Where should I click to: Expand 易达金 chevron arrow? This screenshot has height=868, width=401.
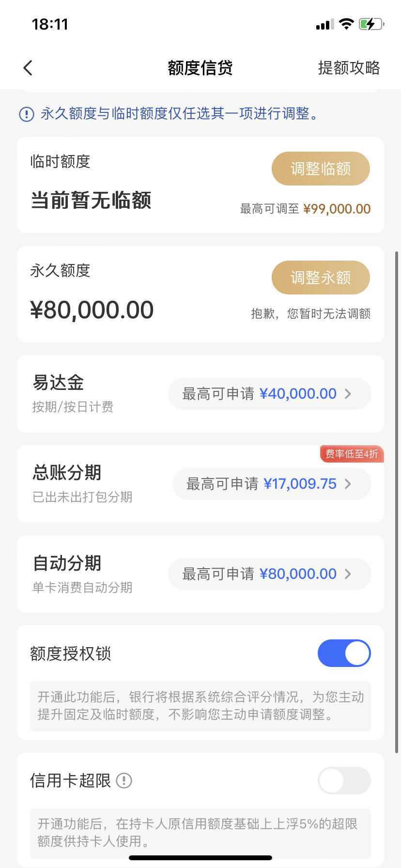point(348,394)
